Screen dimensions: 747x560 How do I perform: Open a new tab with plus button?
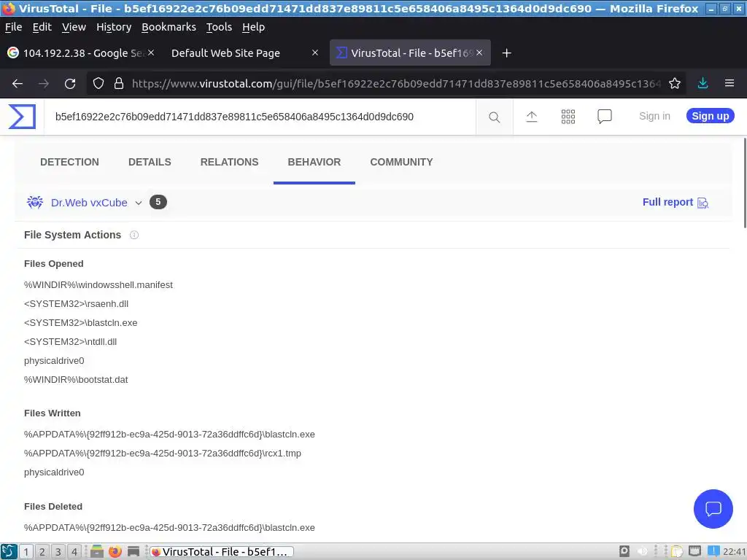coord(507,53)
